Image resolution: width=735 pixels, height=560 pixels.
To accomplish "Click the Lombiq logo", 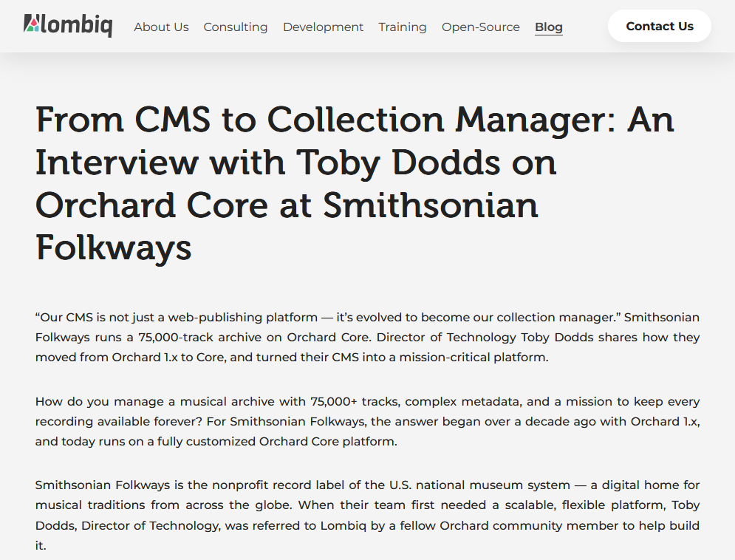I will click(68, 26).
